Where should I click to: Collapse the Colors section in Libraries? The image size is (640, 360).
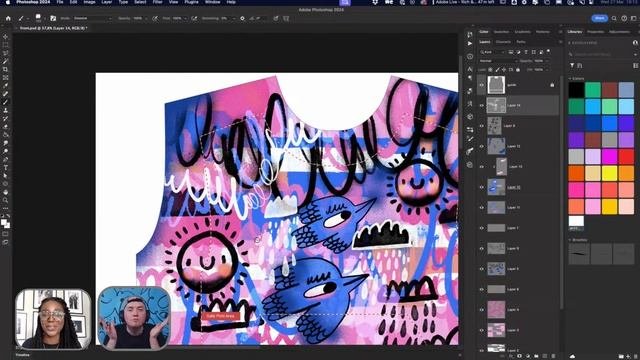coord(570,78)
